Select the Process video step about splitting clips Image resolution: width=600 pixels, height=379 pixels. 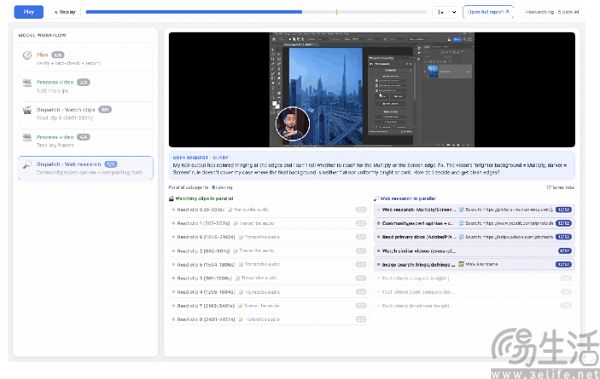pos(85,86)
